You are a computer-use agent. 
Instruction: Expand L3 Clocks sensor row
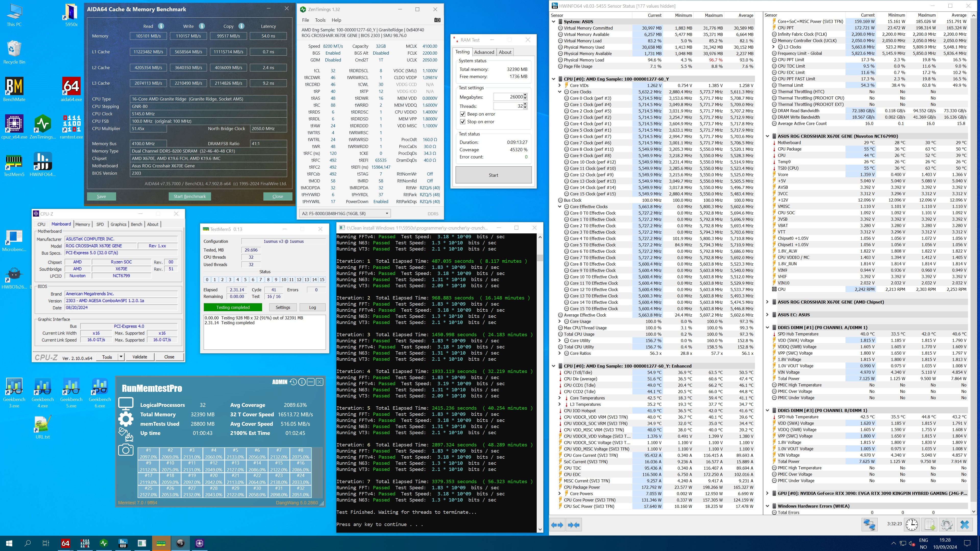774,47
